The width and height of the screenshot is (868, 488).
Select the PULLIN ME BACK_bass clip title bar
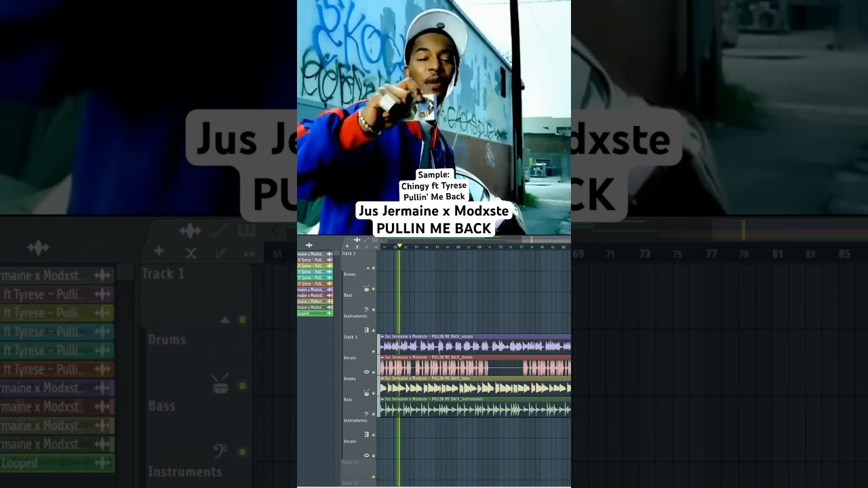click(475, 378)
